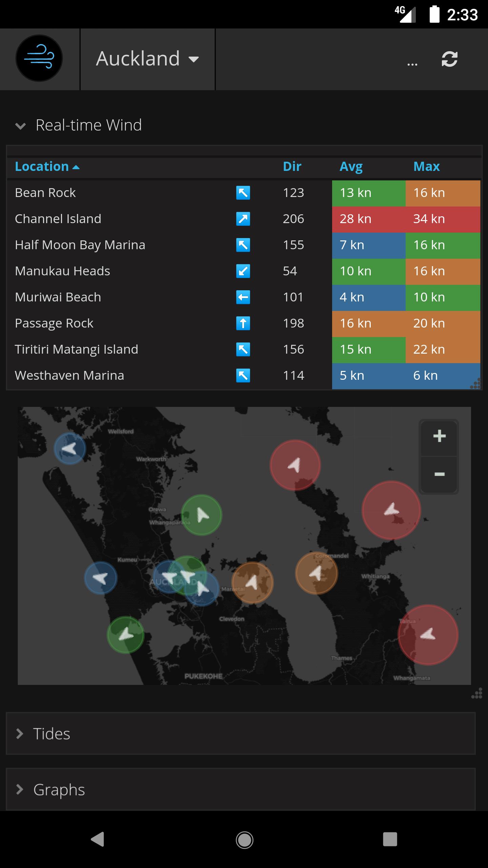Tap the Android back navigation button
The width and height of the screenshot is (488, 868).
click(98, 840)
